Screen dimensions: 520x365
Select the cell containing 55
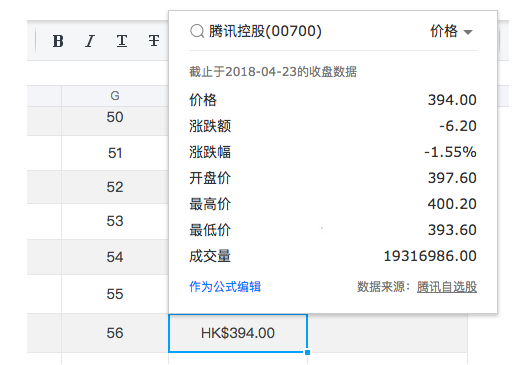pos(115,294)
